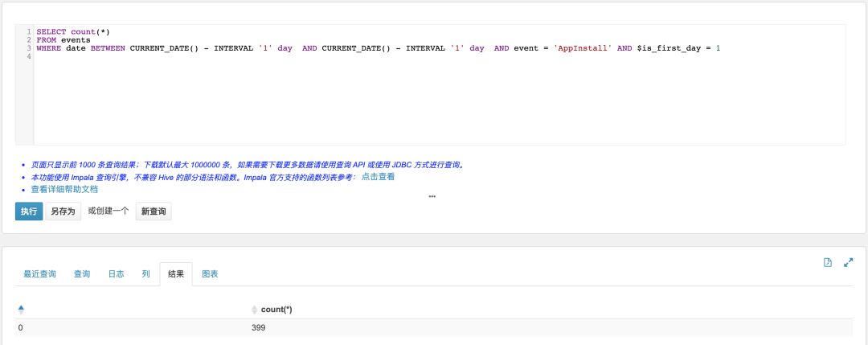Click the row index 0 cell

pos(20,328)
